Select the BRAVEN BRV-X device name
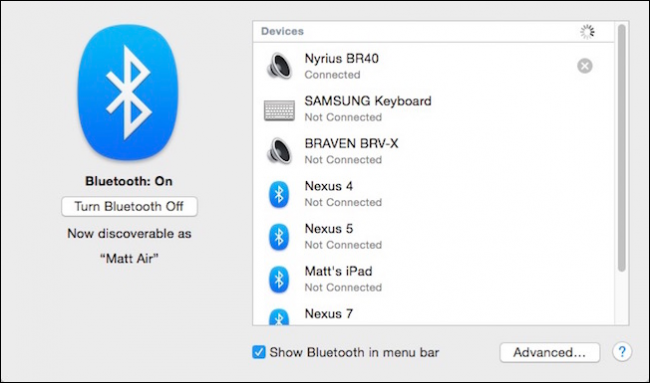 [351, 143]
